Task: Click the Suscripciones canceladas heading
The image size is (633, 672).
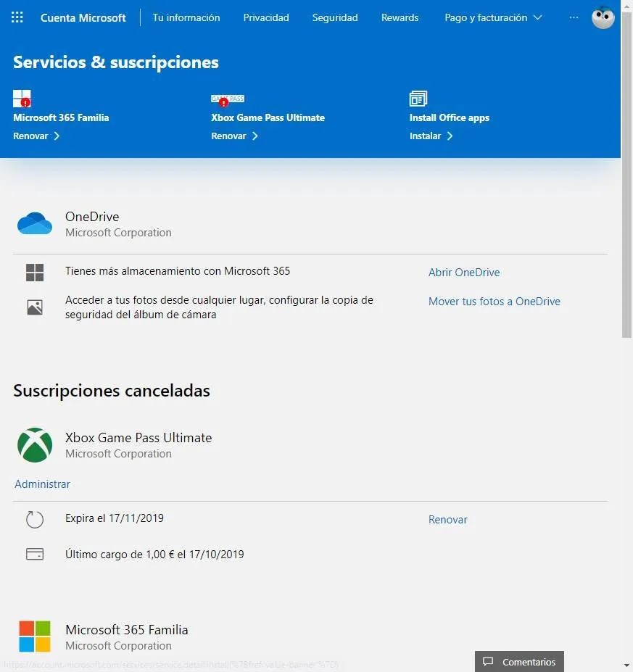Action: (112, 391)
